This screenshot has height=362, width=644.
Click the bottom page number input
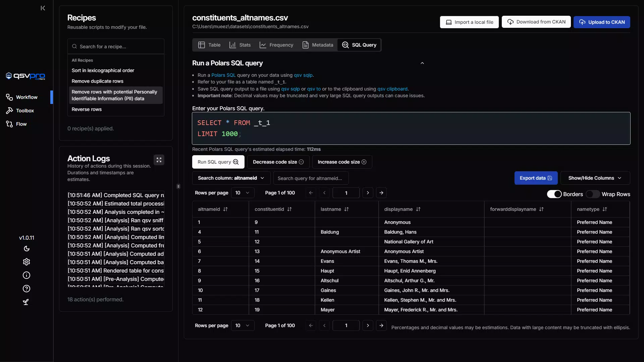pos(346,325)
